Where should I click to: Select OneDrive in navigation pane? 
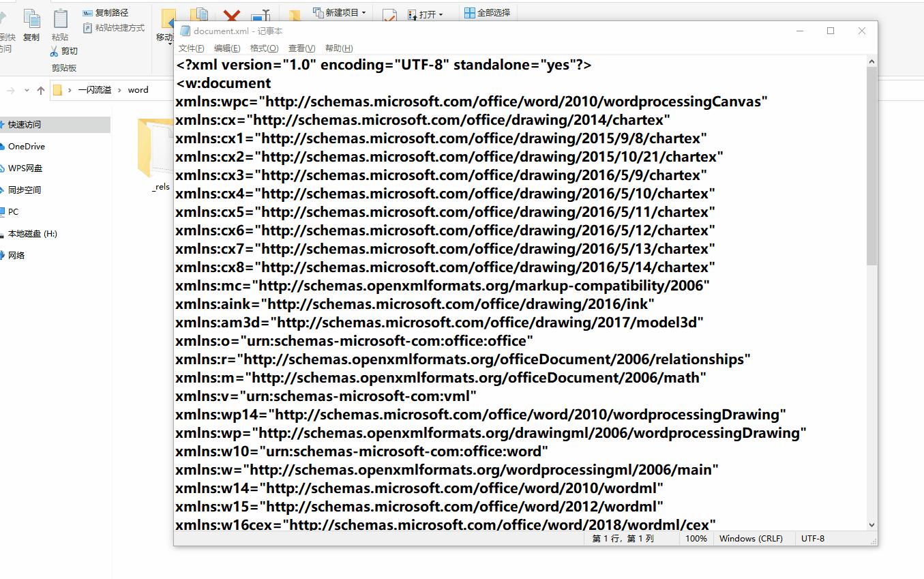(x=26, y=147)
